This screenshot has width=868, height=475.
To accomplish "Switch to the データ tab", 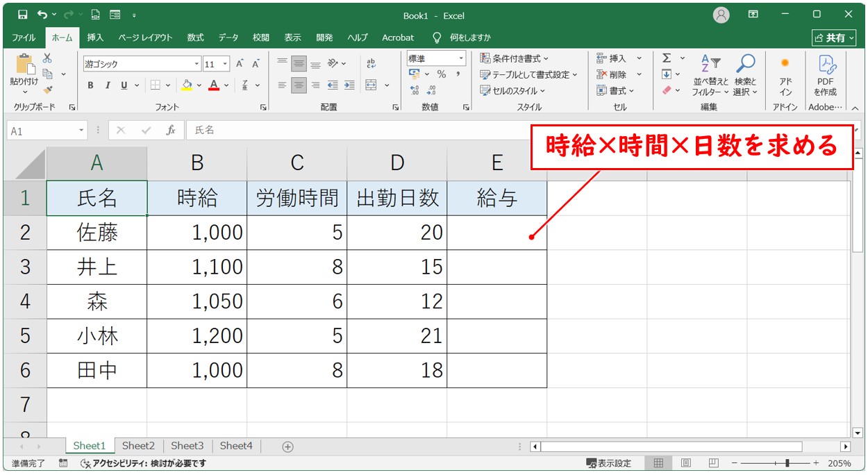I will coord(228,37).
